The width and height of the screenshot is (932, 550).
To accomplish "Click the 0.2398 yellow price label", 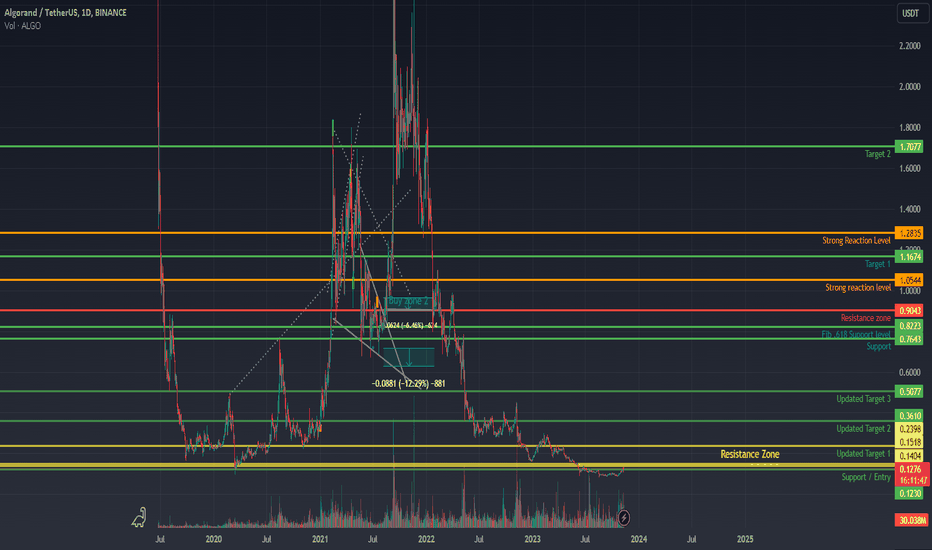I will point(909,429).
